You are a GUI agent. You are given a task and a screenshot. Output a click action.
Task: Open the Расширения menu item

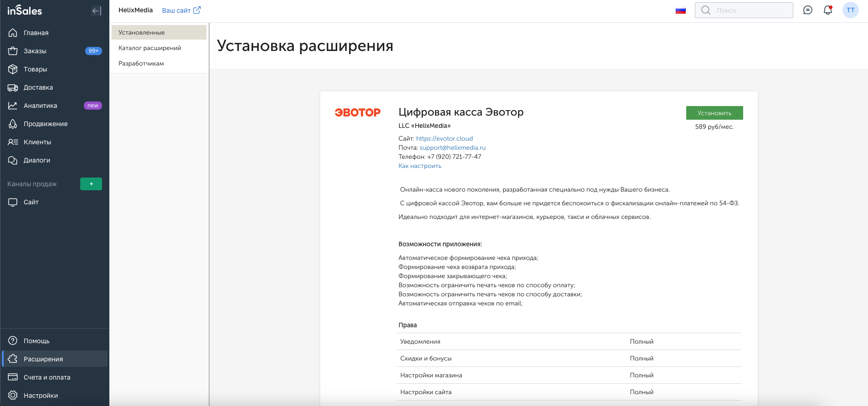55,359
